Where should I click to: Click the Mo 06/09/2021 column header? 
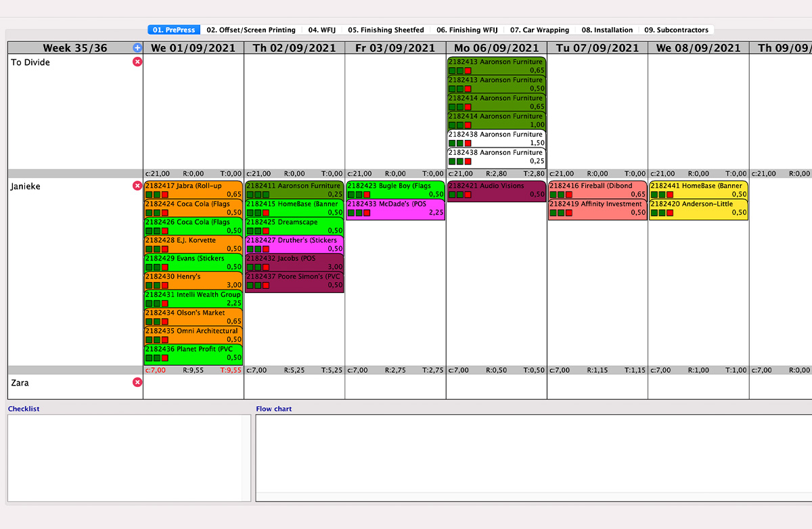497,48
